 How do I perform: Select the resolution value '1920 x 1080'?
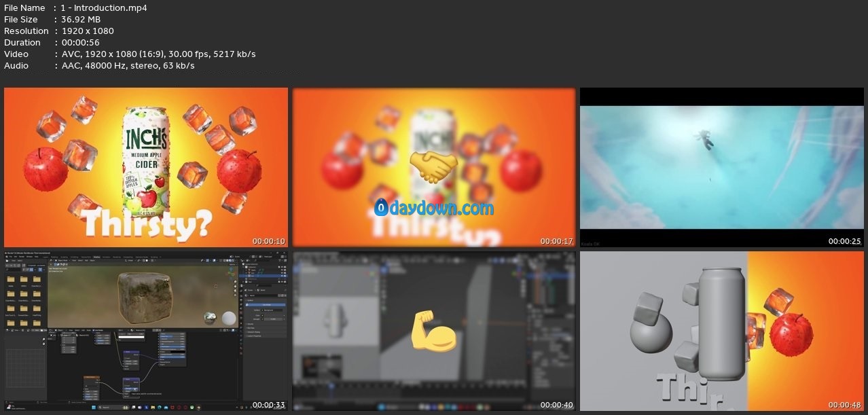(88, 31)
